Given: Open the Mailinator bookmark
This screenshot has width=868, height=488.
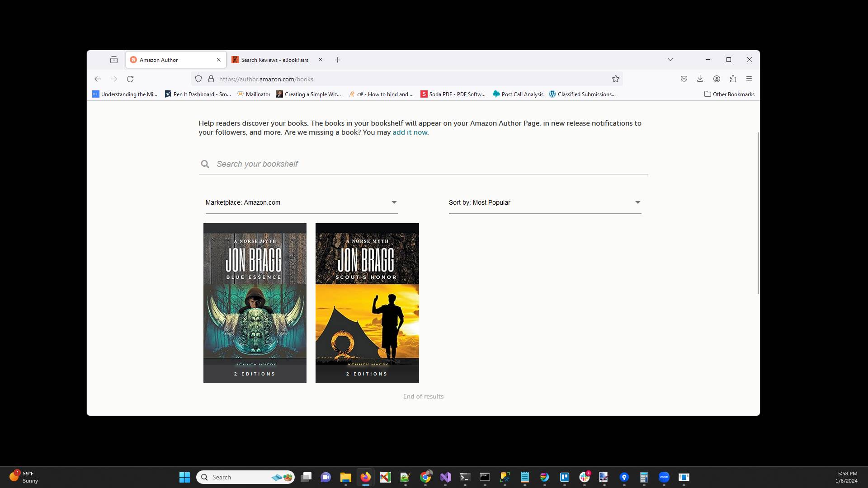Looking at the screenshot, I should [x=254, y=94].
